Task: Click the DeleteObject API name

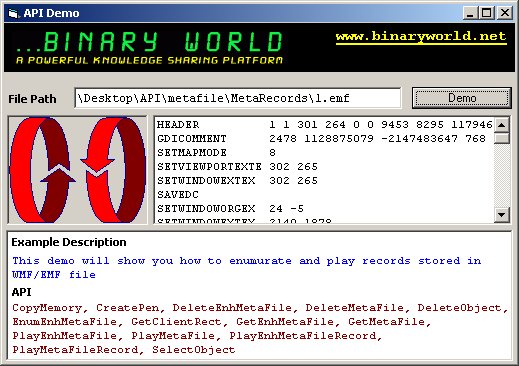Action: [460, 308]
